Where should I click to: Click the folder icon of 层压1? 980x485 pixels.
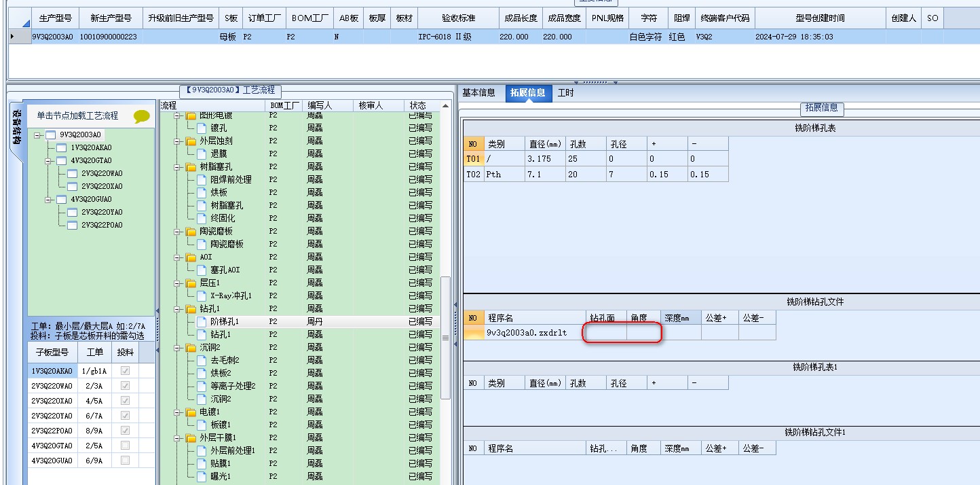pyautogui.click(x=191, y=283)
